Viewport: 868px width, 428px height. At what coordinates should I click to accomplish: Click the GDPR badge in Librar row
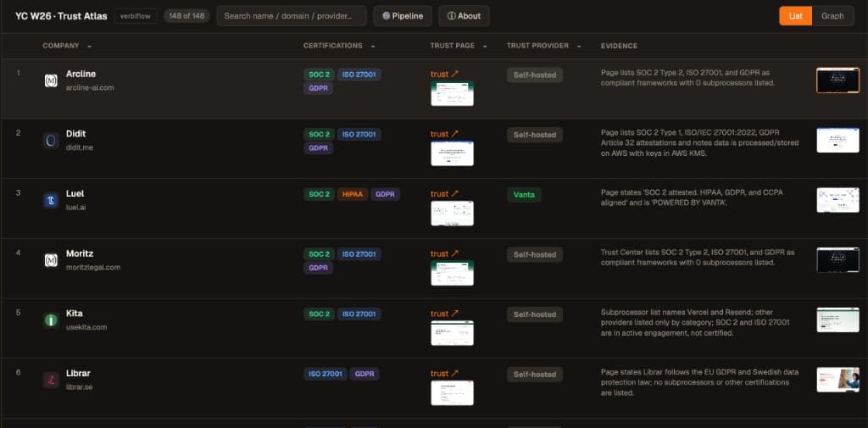[364, 374]
